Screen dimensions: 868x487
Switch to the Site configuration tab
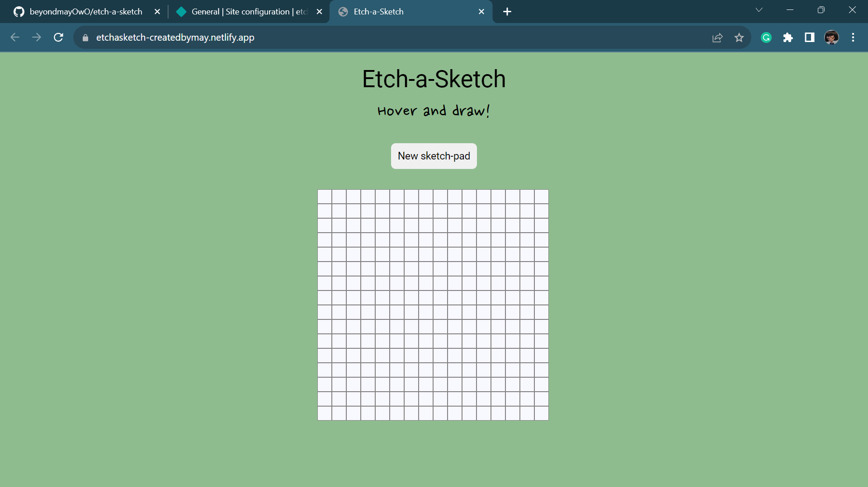pyautogui.click(x=244, y=12)
